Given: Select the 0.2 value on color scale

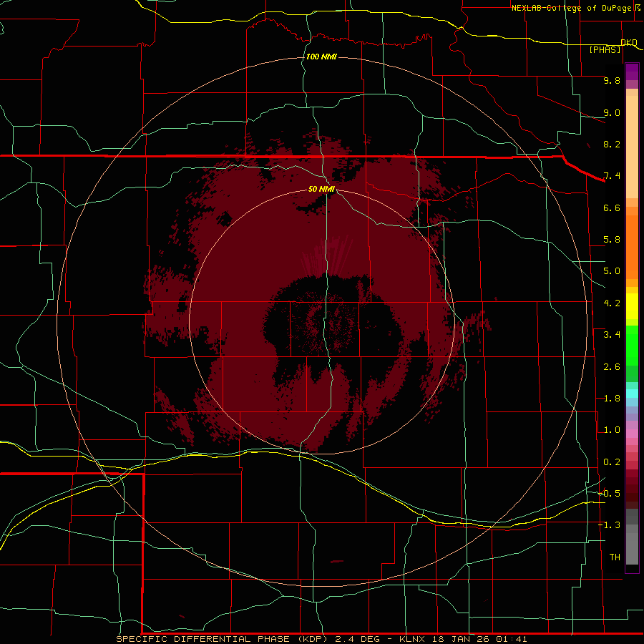Looking at the screenshot, I should coord(612,462).
